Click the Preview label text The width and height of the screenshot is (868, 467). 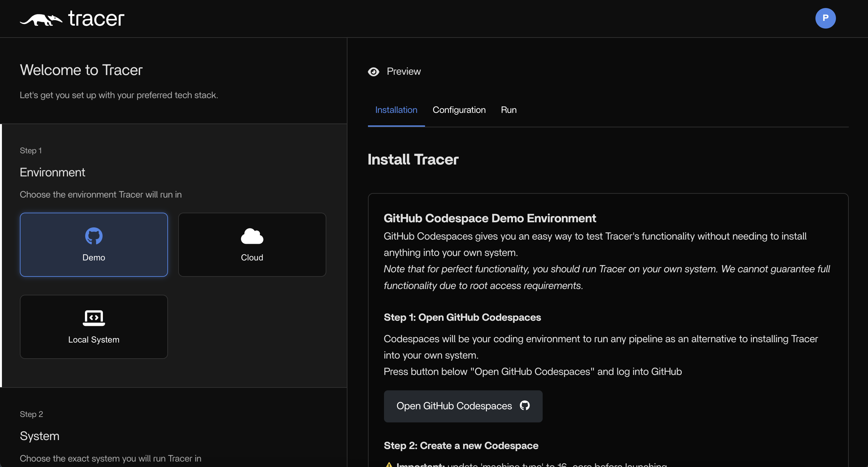pos(403,72)
